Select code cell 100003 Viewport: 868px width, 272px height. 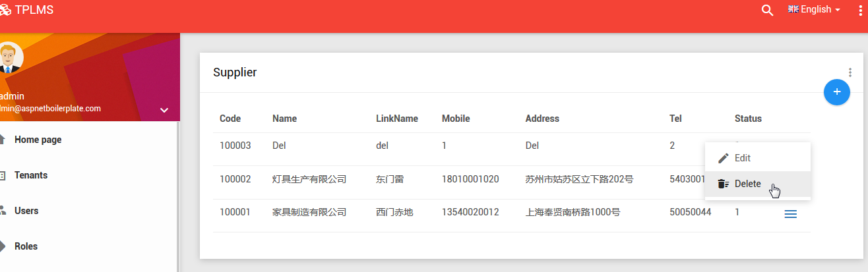pyautogui.click(x=235, y=145)
